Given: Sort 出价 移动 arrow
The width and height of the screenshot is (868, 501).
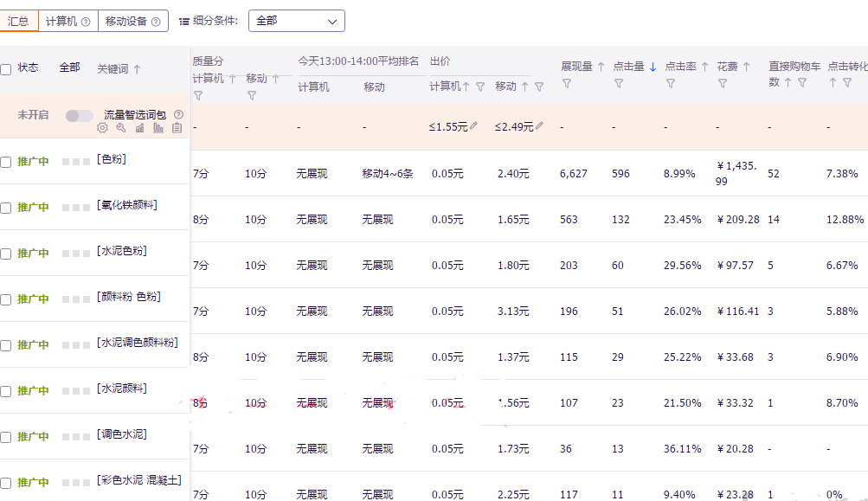Looking at the screenshot, I should 524,87.
